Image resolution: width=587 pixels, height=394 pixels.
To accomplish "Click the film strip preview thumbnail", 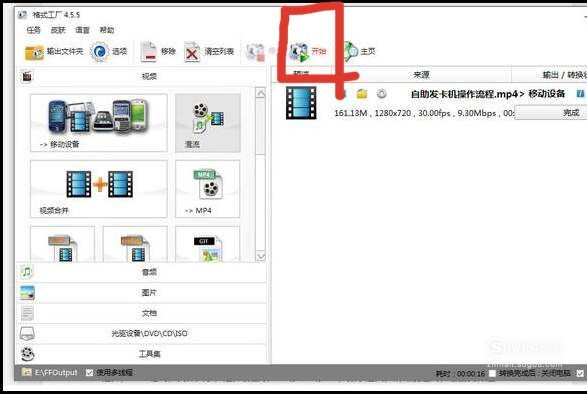I will coord(301,103).
